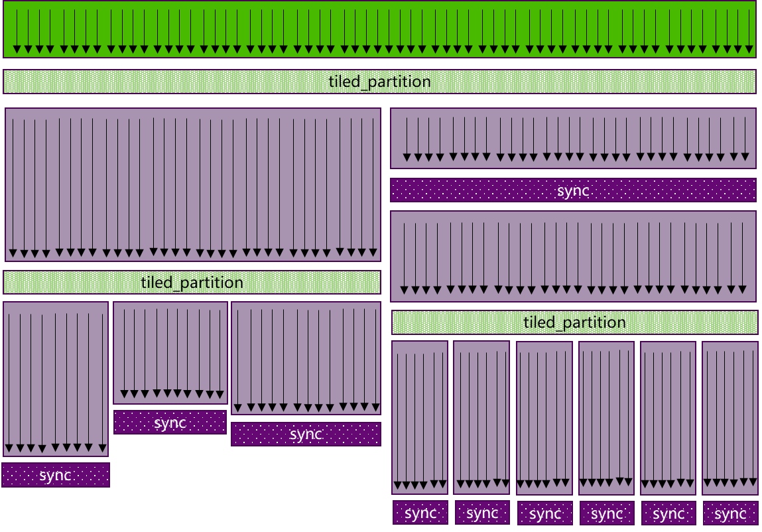Click the sync bar under the widest left-group block
This screenshot has width=762, height=532.
(x=306, y=434)
